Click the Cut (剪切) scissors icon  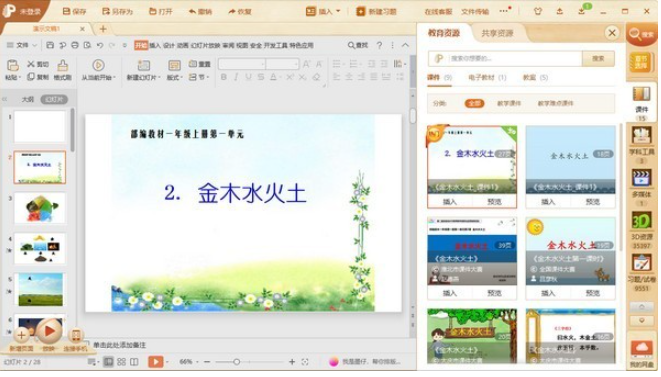pos(31,64)
